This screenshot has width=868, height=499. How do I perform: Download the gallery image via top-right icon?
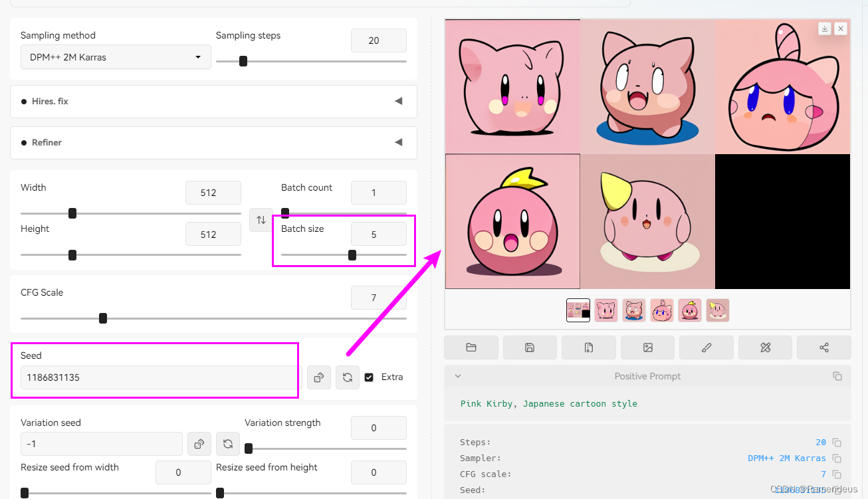pos(824,29)
